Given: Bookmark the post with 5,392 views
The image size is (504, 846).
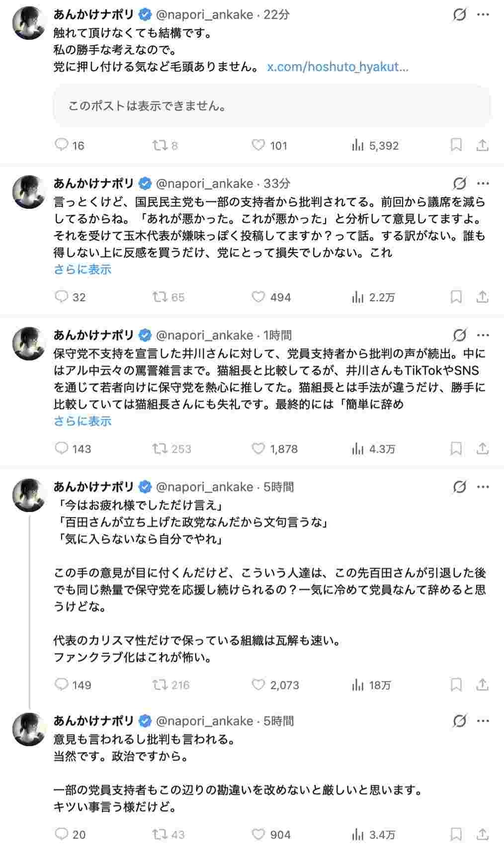Looking at the screenshot, I should coord(456,145).
